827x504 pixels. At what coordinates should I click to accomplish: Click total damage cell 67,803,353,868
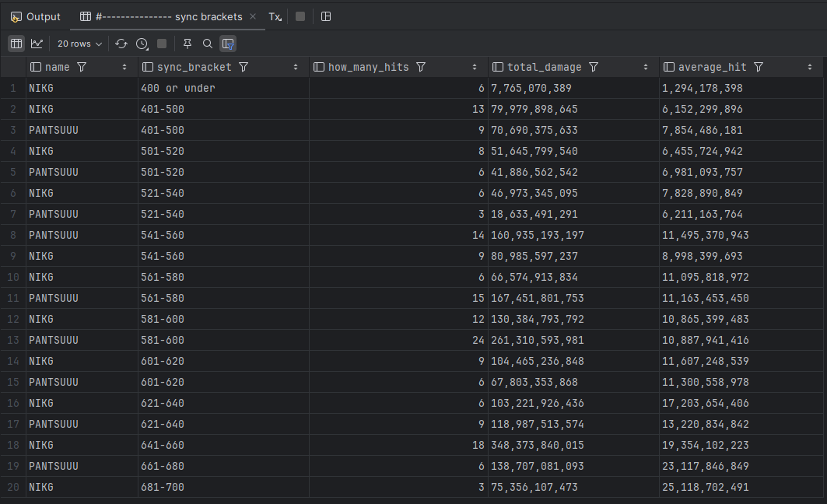(x=573, y=382)
